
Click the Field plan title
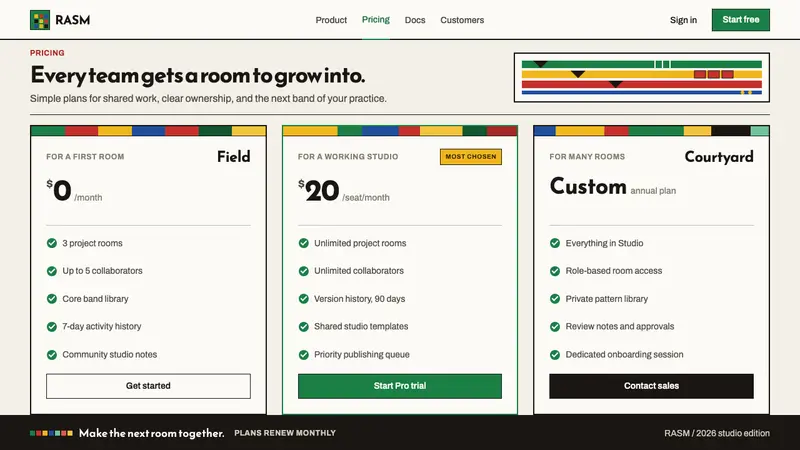[234, 157]
